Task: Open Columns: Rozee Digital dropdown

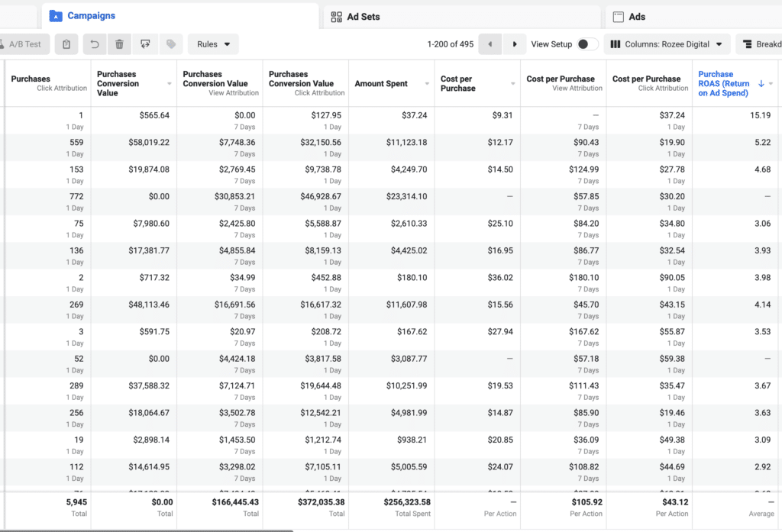Action: pos(667,44)
